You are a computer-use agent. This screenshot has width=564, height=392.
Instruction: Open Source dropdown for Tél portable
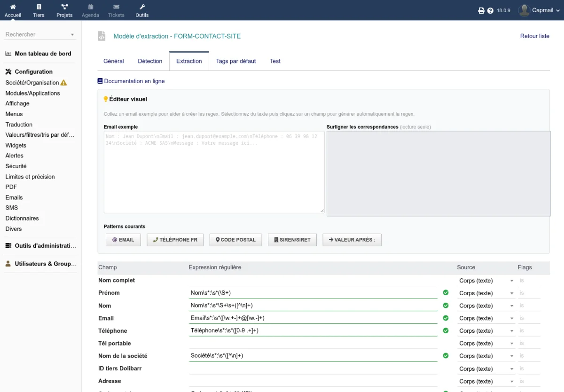486,344
